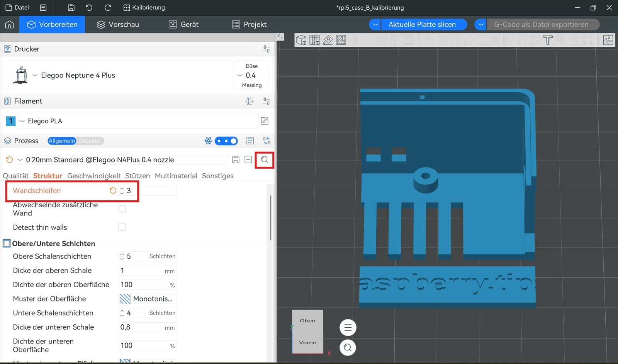Viewport: 618px width, 364px height.
Task: Reset the process preset with orange arrow
Action: point(9,159)
